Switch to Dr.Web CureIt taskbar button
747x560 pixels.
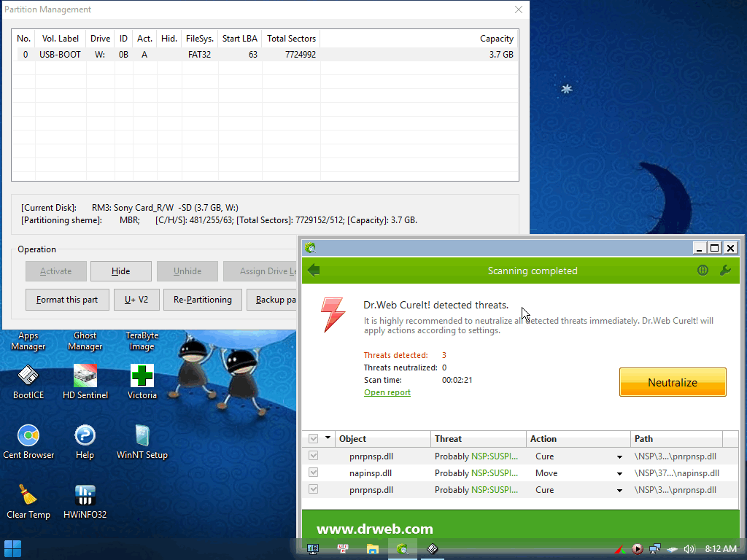pyautogui.click(x=403, y=549)
